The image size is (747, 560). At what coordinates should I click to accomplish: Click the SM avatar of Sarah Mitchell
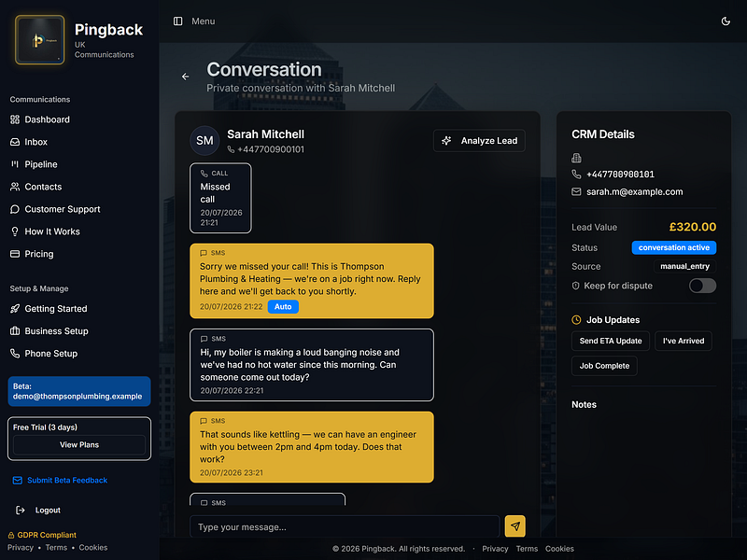(204, 141)
